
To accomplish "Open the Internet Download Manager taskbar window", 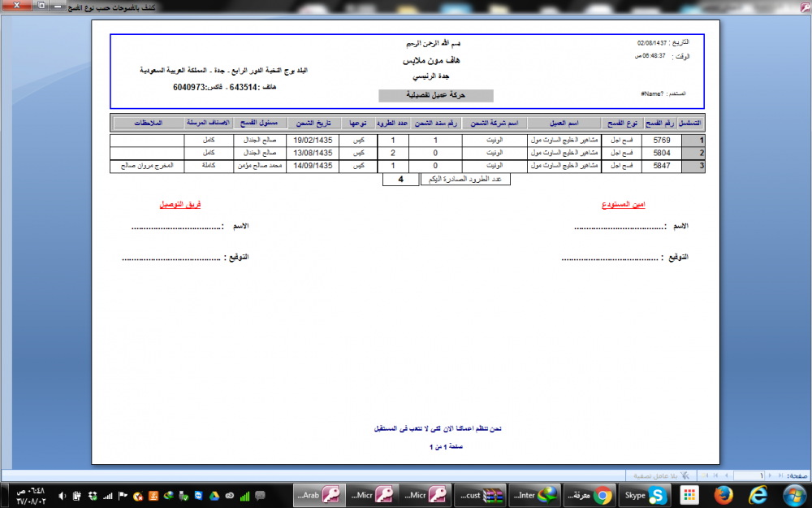I will tap(534, 495).
